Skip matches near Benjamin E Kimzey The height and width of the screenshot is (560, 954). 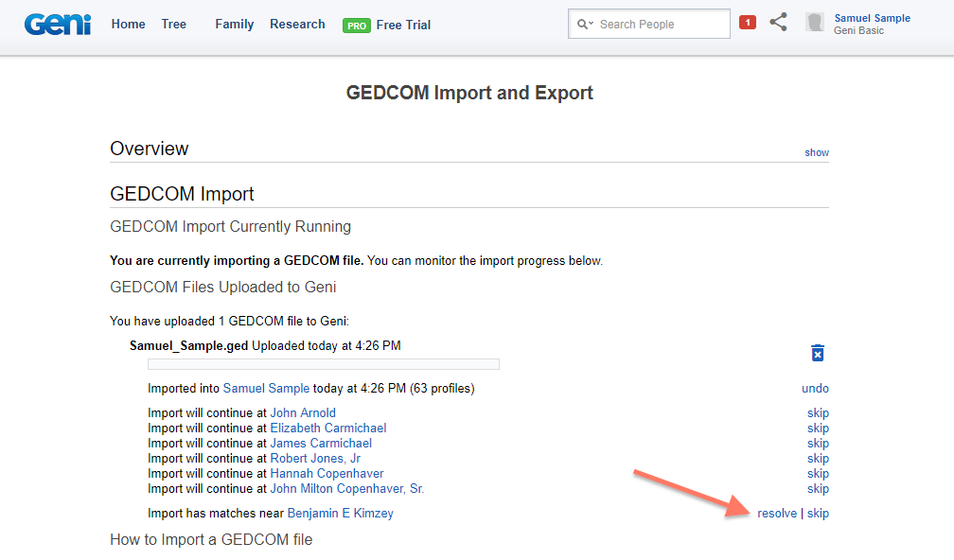click(x=818, y=514)
